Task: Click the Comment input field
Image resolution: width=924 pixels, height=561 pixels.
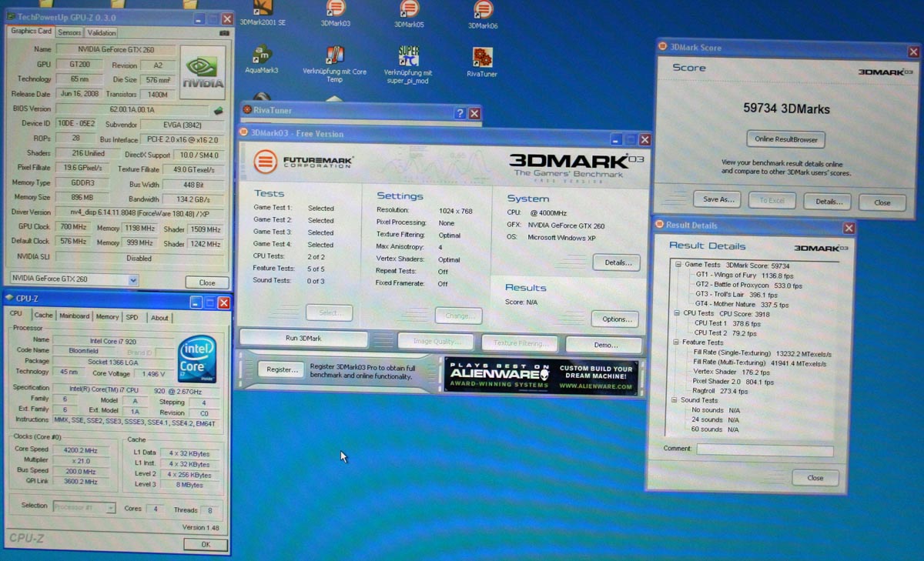Action: point(765,450)
